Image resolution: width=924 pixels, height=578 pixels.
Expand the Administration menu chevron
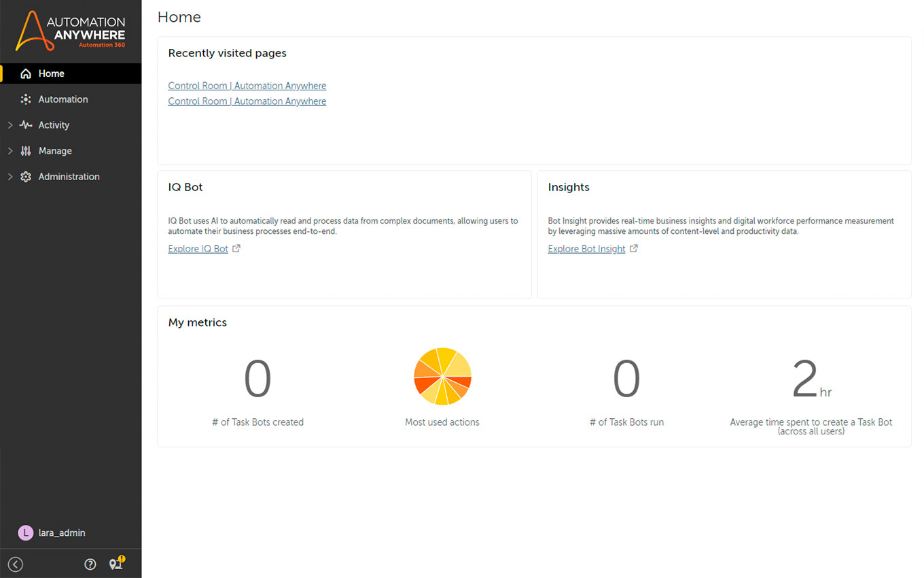coord(10,177)
